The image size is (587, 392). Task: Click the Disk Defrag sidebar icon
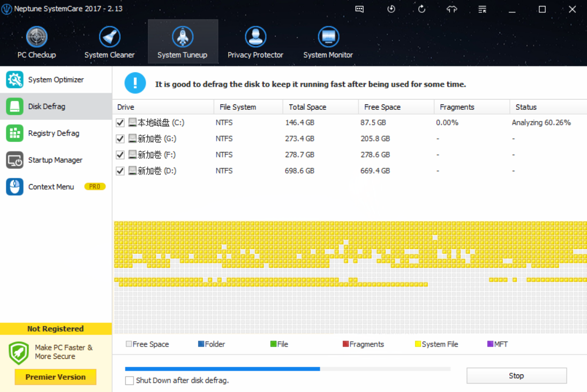(14, 107)
